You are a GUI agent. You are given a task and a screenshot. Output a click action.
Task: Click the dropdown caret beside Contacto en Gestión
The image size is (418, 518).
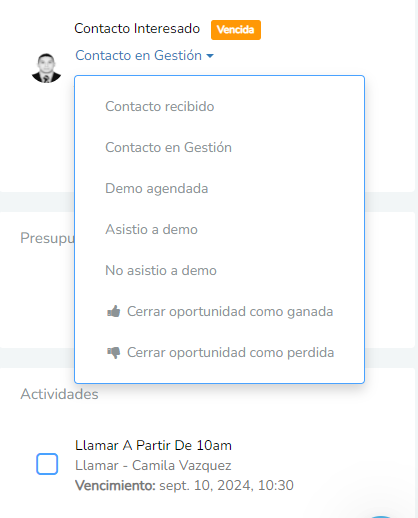(x=210, y=56)
